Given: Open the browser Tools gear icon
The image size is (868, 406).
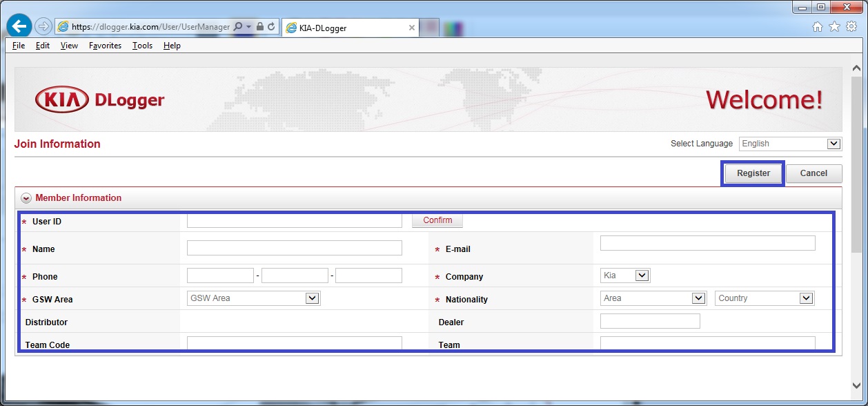Looking at the screenshot, I should click(x=851, y=27).
